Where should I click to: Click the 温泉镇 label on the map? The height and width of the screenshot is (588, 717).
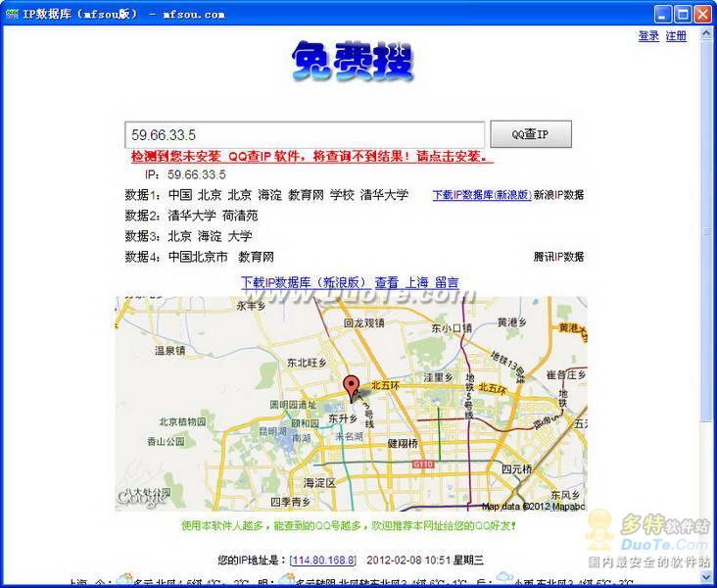coord(169,351)
